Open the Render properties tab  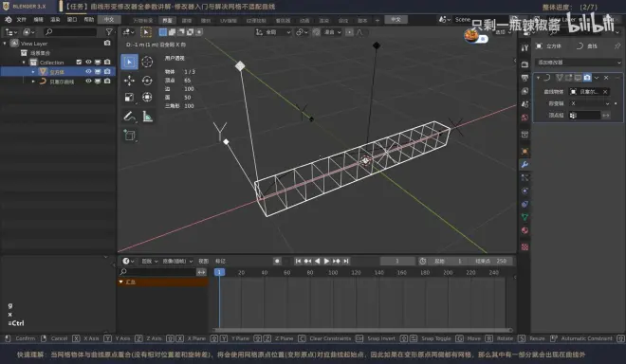525,64
